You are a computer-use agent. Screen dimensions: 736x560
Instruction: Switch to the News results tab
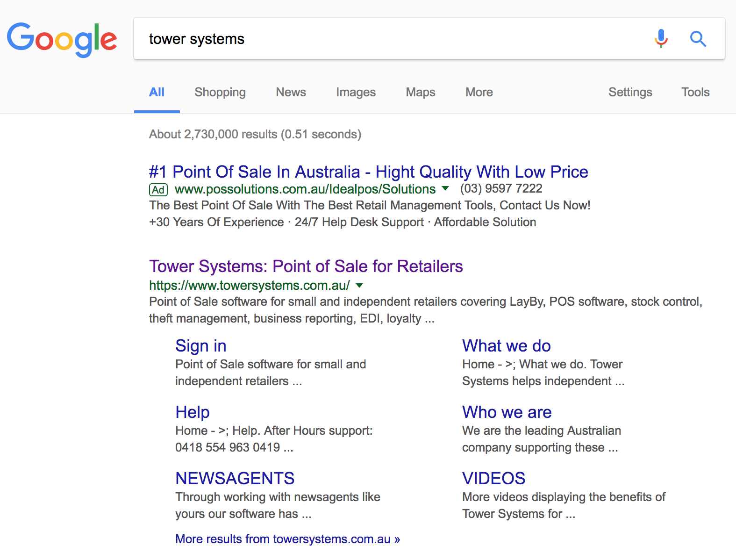pos(291,93)
